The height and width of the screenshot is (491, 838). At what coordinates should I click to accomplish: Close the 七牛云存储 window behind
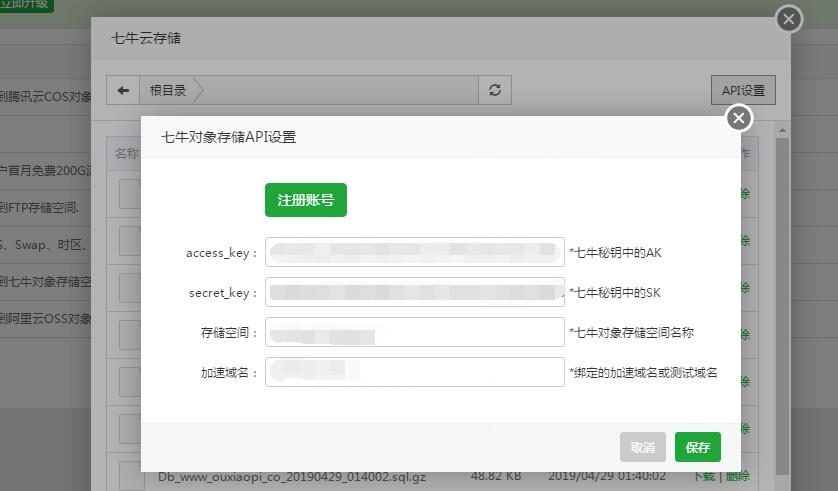coord(789,19)
